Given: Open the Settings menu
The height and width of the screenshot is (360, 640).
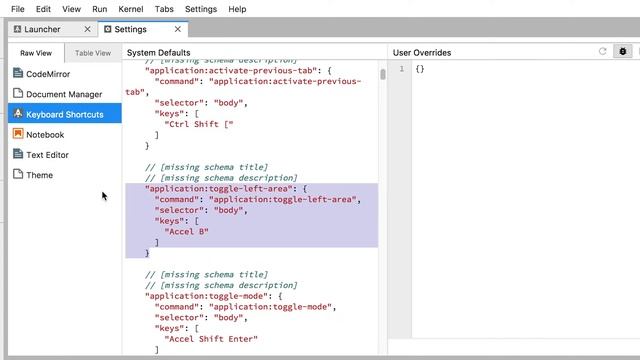Looking at the screenshot, I should (201, 9).
